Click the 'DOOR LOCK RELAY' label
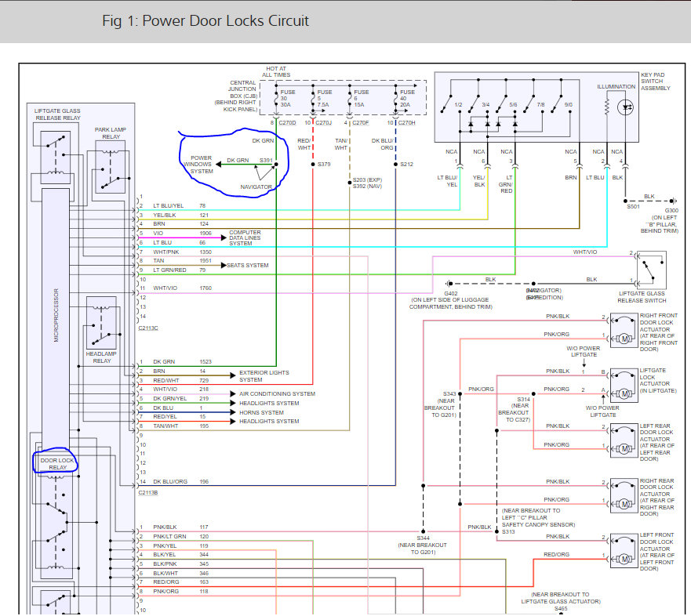The height and width of the screenshot is (616, 691). pyautogui.click(x=57, y=464)
